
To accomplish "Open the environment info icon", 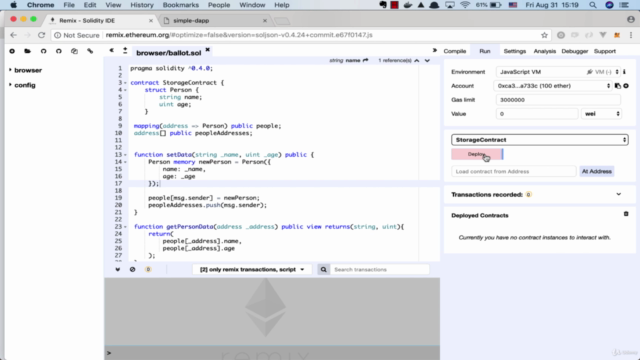I will [x=624, y=72].
